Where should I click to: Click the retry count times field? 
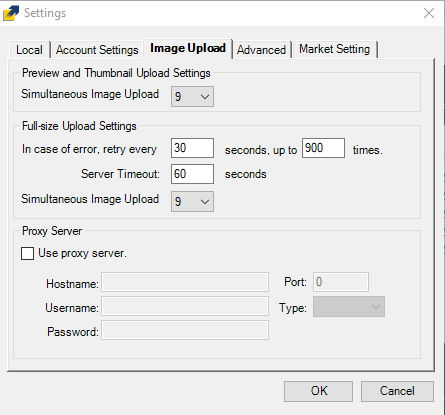pos(323,148)
